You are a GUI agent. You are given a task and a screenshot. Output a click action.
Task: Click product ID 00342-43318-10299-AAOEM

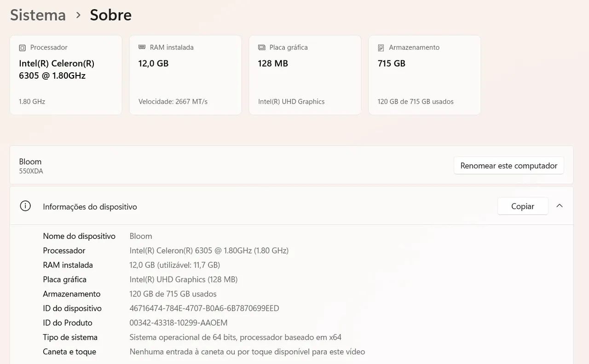click(179, 323)
